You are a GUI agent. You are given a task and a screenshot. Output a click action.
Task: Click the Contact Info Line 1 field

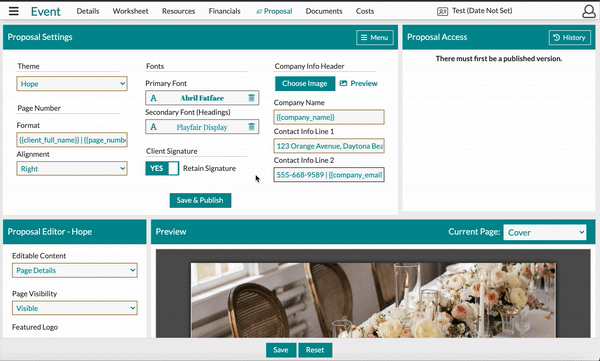[329, 146]
